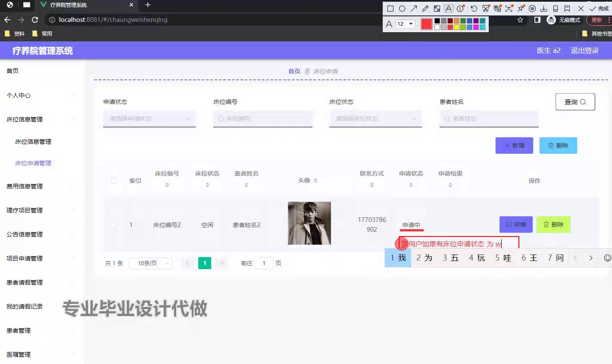612x364 pixels.
Task: Open the 10条/页 page size dropdown
Action: pyautogui.click(x=153, y=263)
